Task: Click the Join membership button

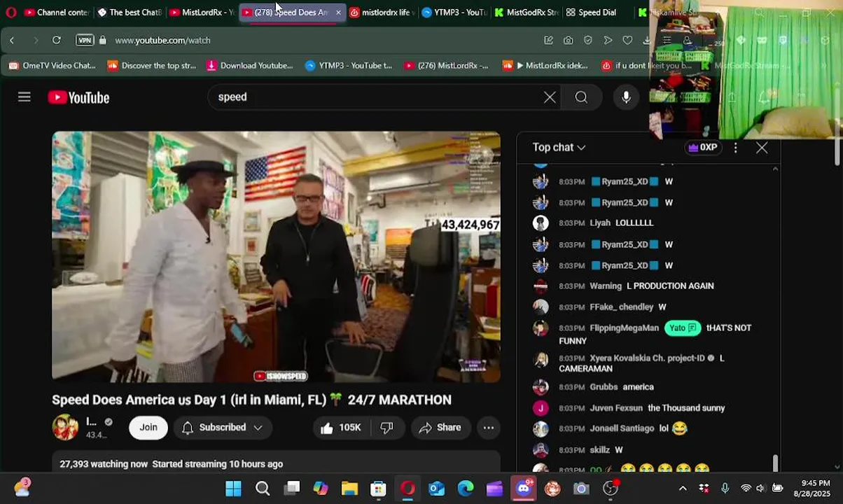Action: point(148,428)
